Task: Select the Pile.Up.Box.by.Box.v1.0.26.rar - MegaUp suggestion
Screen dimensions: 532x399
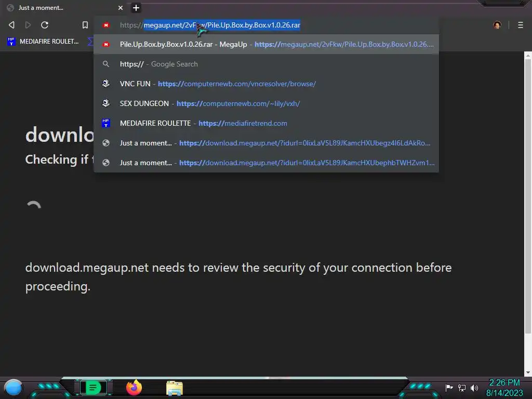Action: pos(267,44)
